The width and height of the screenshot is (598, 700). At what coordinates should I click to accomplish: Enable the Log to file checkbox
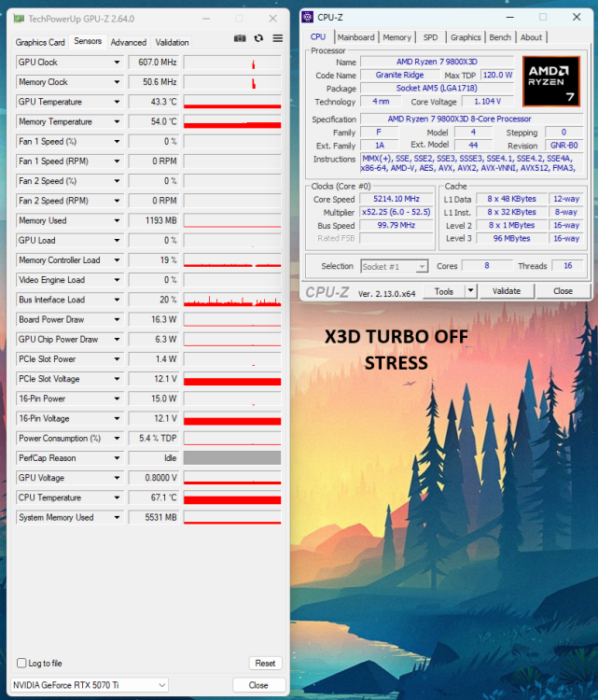pos(21,663)
